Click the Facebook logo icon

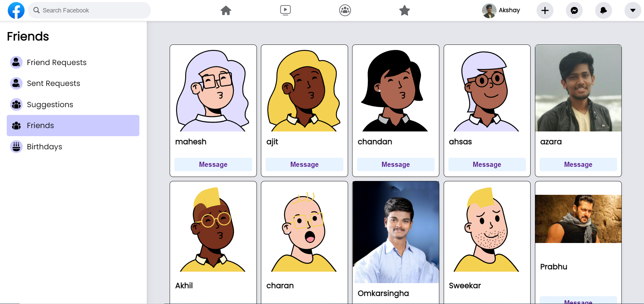pyautogui.click(x=16, y=10)
